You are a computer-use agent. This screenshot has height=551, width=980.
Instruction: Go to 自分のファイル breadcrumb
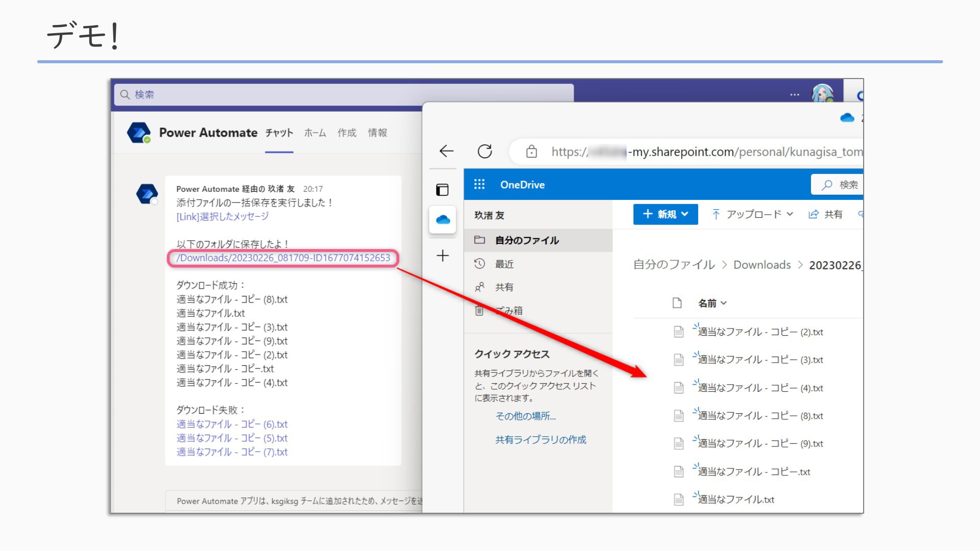click(x=674, y=265)
